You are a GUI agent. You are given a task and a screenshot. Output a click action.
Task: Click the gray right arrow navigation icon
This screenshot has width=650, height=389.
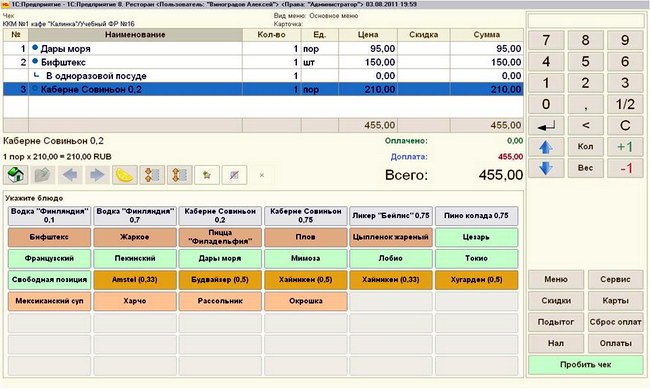point(97,175)
